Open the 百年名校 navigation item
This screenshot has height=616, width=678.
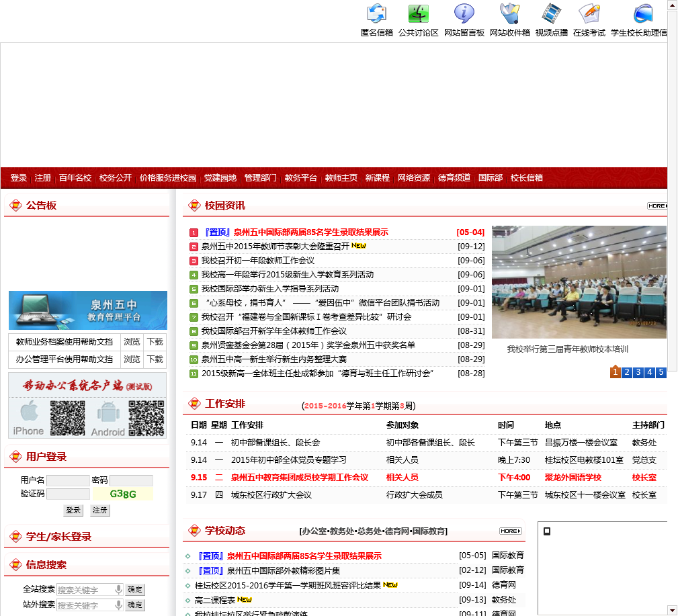(75, 177)
